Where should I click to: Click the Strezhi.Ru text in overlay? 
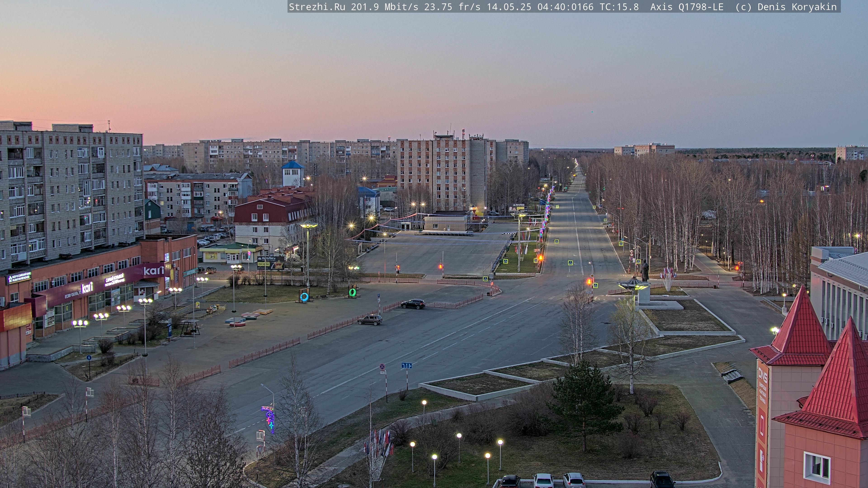317,7
